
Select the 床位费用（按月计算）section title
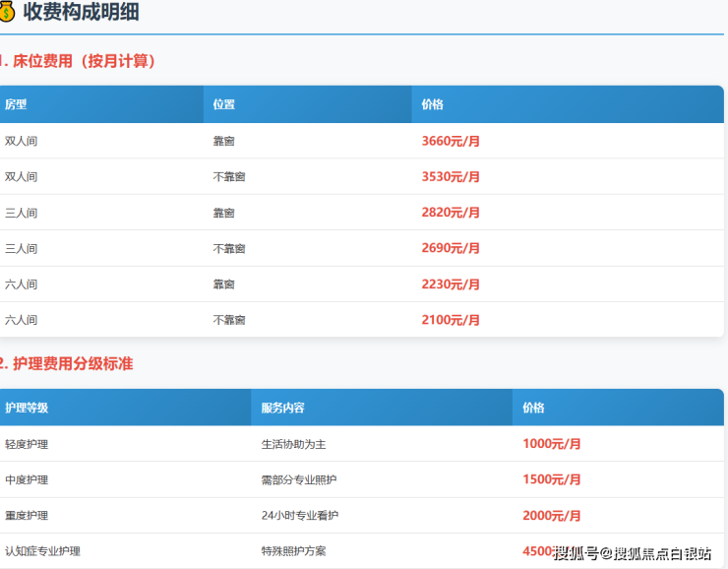83,61
